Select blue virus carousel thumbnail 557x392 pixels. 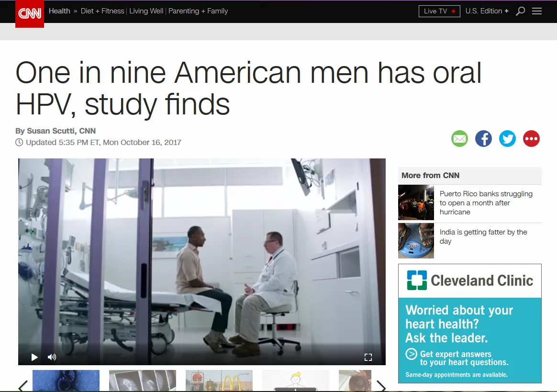(x=66, y=381)
